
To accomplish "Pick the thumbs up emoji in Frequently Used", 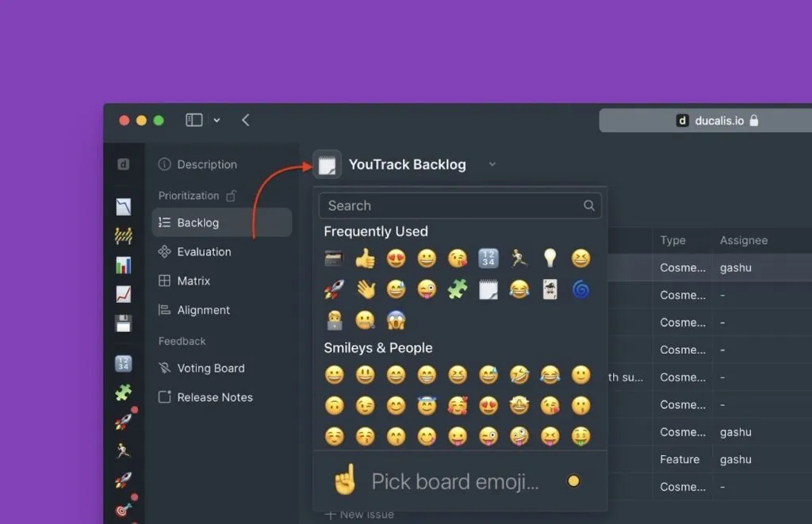I will 365,258.
